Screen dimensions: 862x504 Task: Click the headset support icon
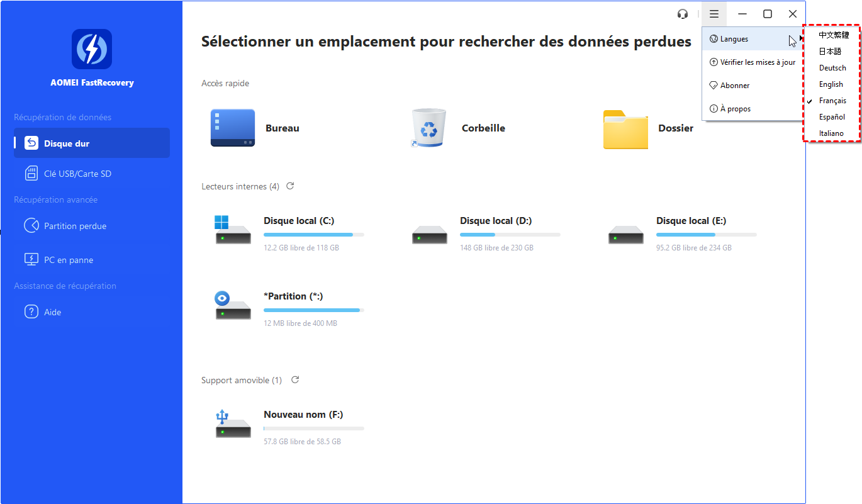683,14
